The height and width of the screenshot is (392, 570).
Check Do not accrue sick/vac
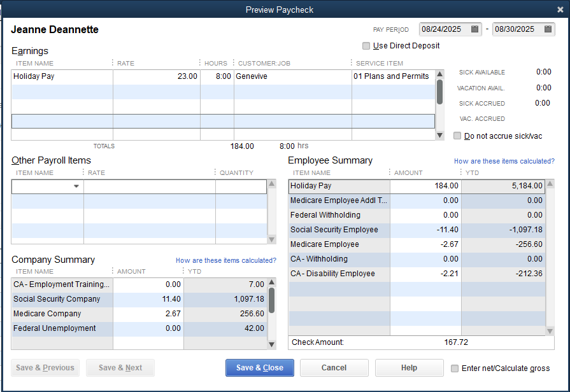tap(457, 136)
